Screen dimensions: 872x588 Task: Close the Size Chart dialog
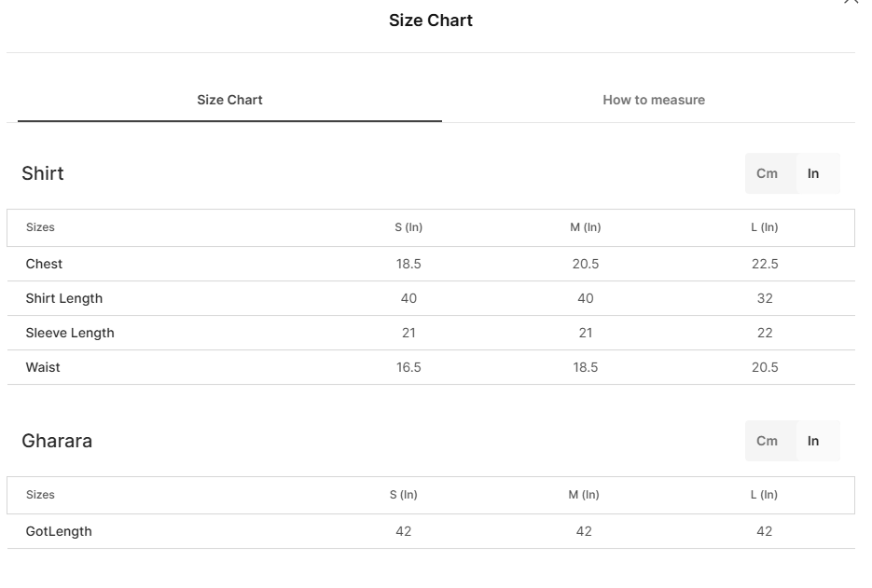[851, 2]
